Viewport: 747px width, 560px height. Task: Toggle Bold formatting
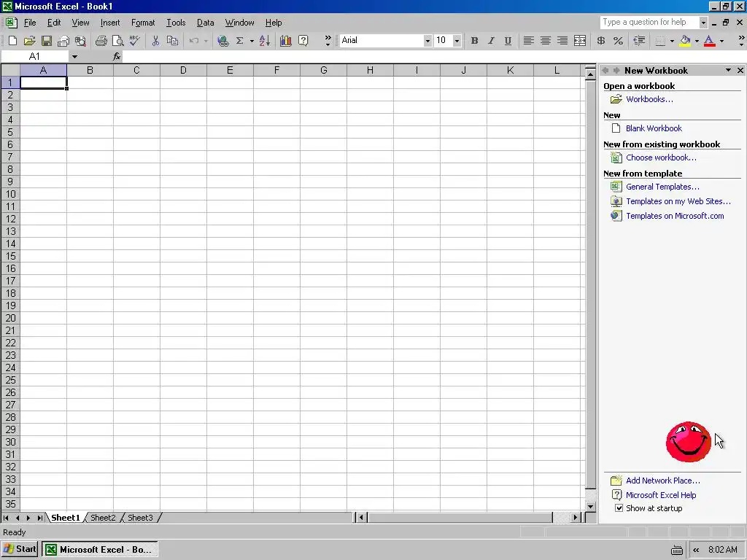click(x=474, y=41)
